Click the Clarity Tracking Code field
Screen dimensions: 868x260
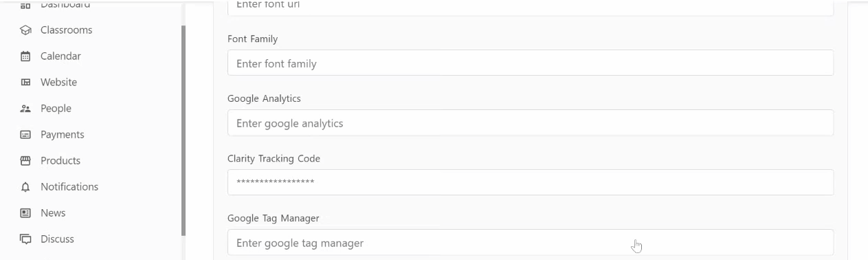pos(530,182)
